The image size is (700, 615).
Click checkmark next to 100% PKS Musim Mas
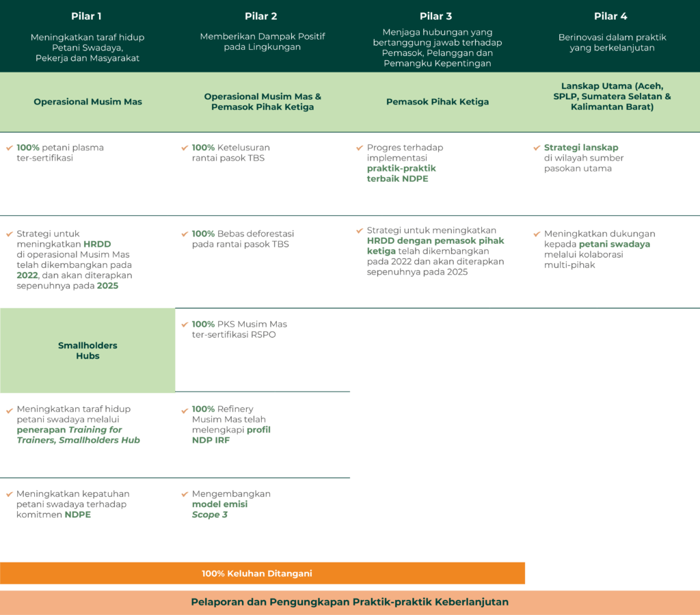185,324
